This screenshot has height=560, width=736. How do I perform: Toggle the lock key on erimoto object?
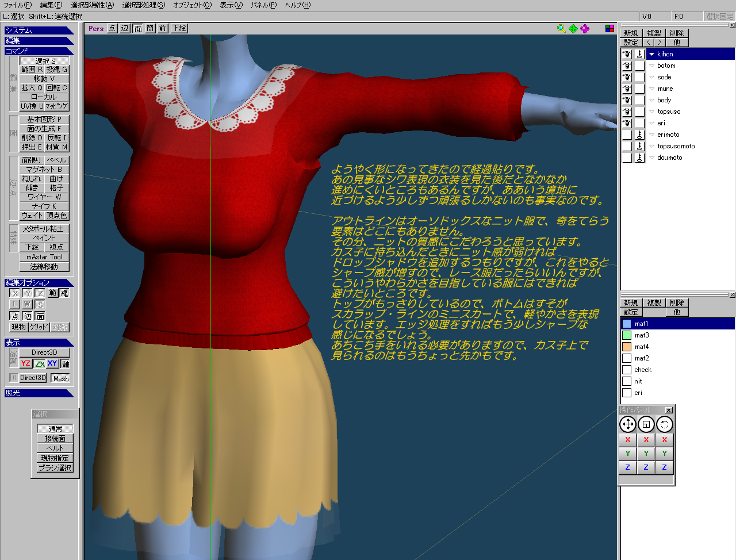[639, 135]
